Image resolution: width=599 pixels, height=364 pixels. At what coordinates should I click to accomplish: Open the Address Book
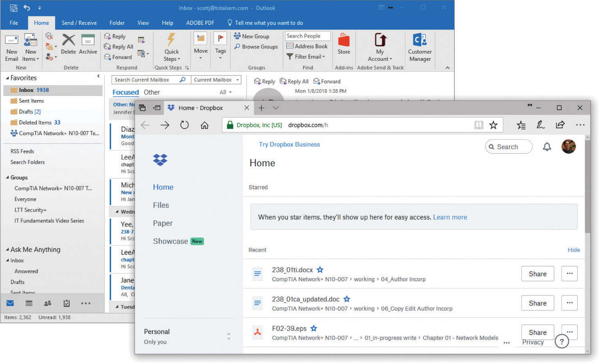[x=307, y=46]
